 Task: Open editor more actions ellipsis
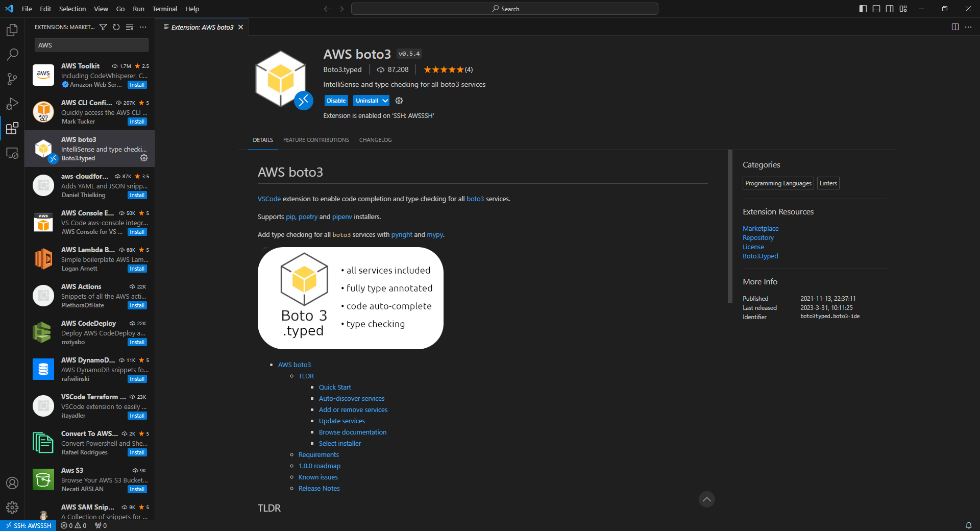tap(968, 27)
